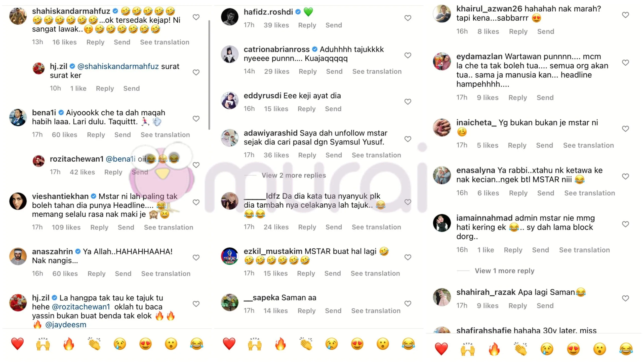Tap clapping emoji in middle reaction bar

[x=306, y=344]
